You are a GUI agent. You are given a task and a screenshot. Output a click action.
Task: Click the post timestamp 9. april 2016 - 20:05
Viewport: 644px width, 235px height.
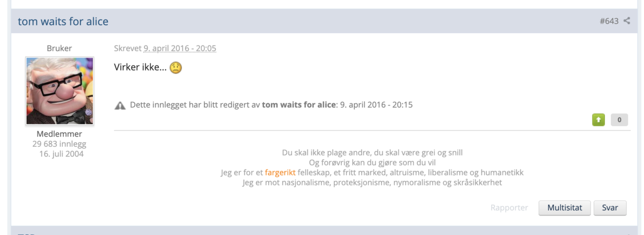pyautogui.click(x=180, y=48)
